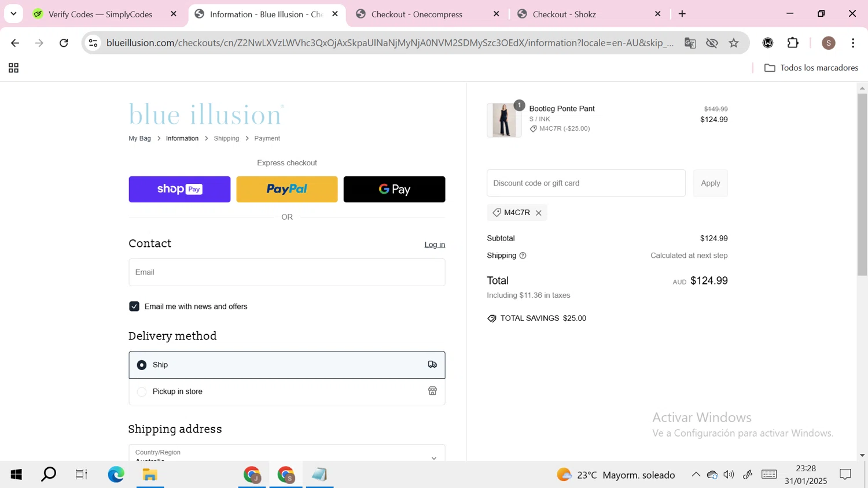Open the Chrome three-dot menu

(853, 43)
